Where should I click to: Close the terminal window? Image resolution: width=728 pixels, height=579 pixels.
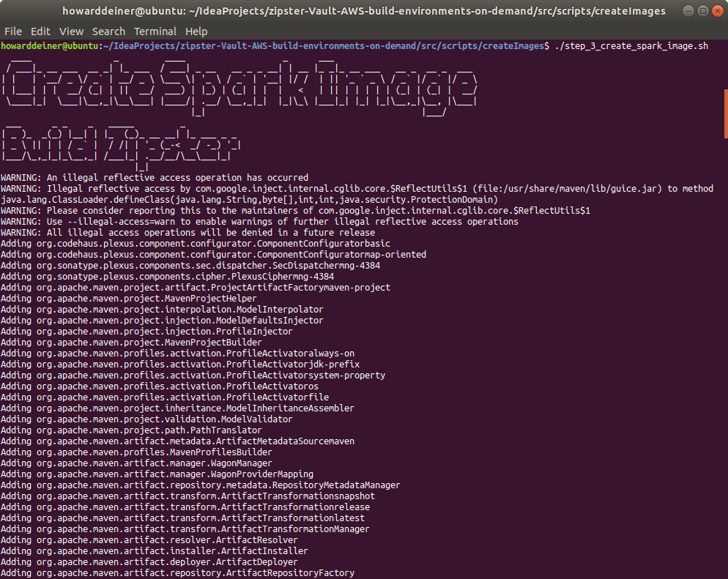pyautogui.click(x=718, y=11)
